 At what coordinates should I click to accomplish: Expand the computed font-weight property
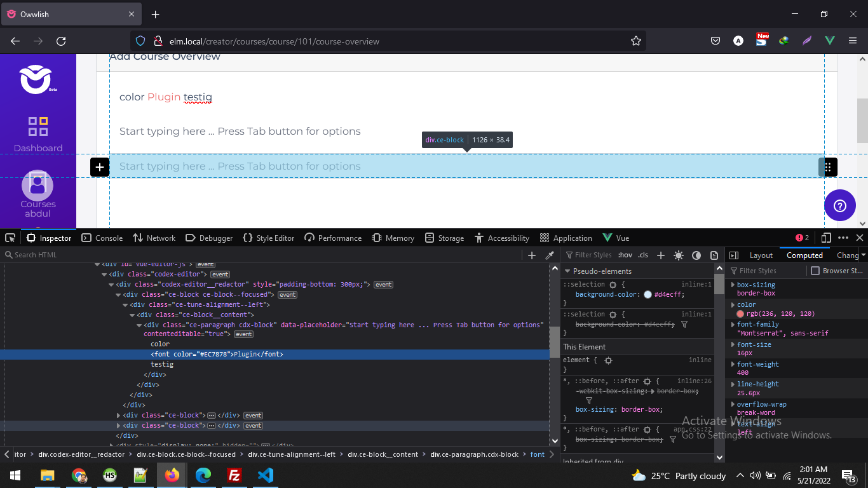point(733,365)
